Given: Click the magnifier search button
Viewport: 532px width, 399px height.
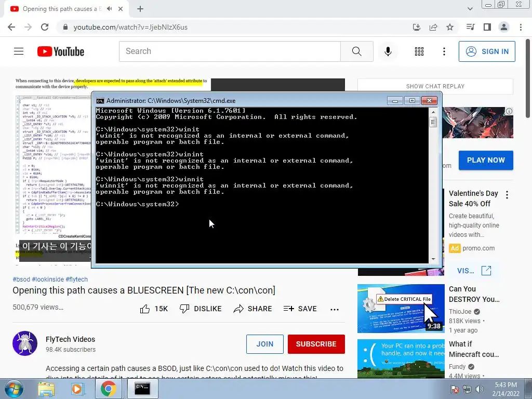Looking at the screenshot, I should point(356,51).
